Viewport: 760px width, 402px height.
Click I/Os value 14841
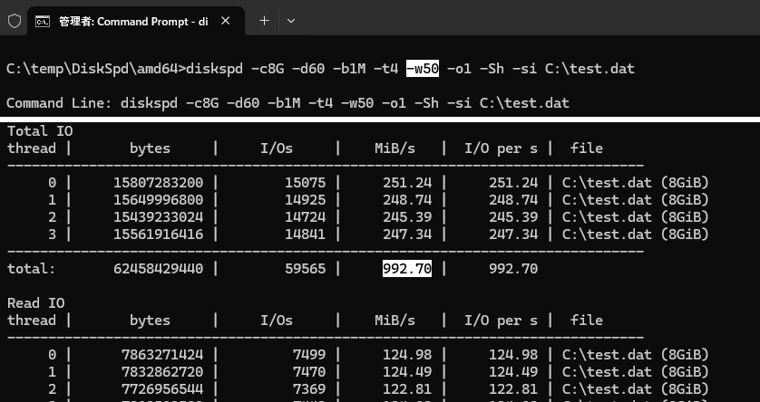pyautogui.click(x=305, y=234)
